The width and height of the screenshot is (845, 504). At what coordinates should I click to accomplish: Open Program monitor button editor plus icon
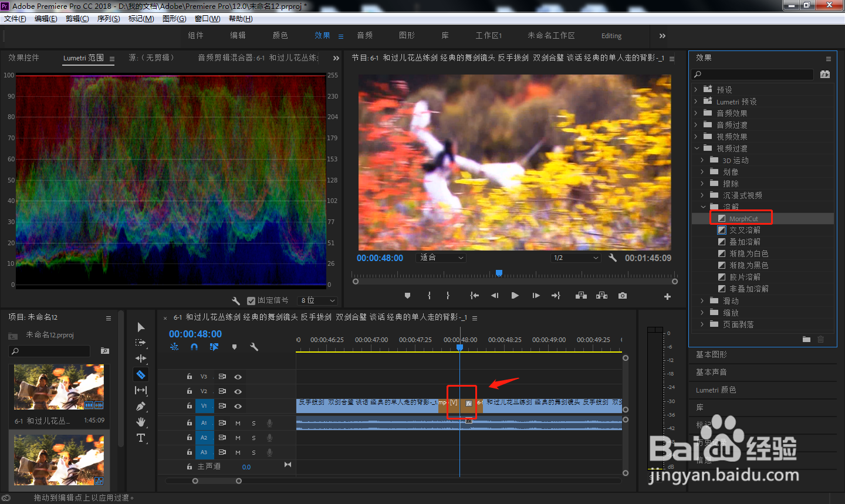(667, 296)
